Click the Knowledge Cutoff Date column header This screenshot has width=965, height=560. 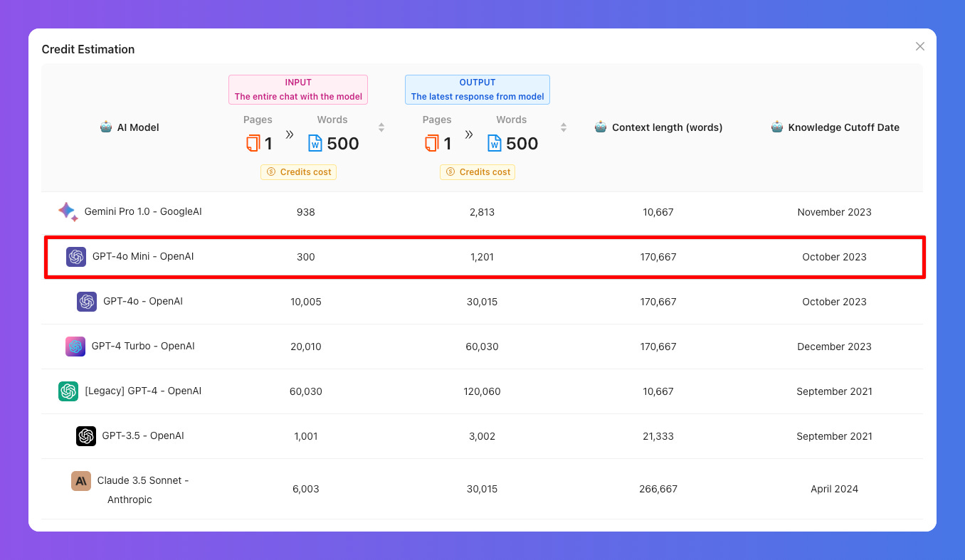click(x=844, y=127)
